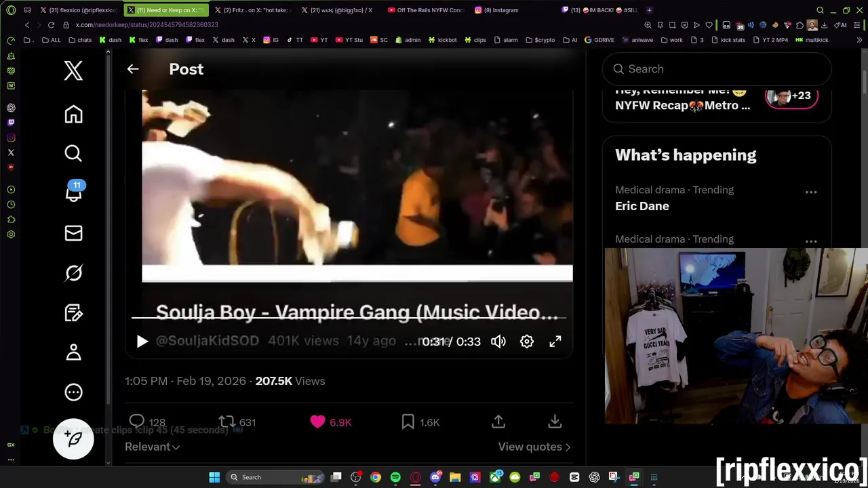Open Profile person icon in sidebar
868x488 pixels.
tap(73, 352)
